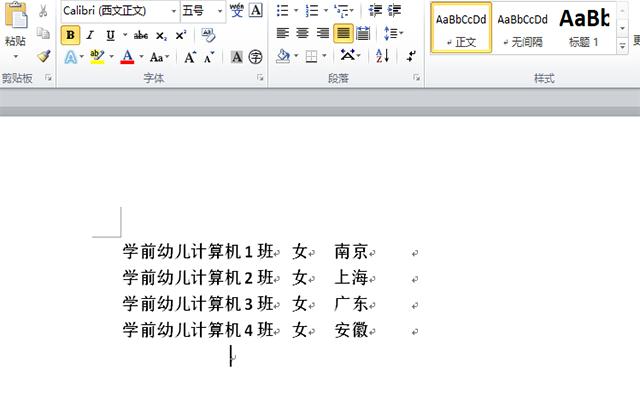Image resolution: width=640 pixels, height=420 pixels.
Task: Click Increase Indent icon
Action: 394,10
